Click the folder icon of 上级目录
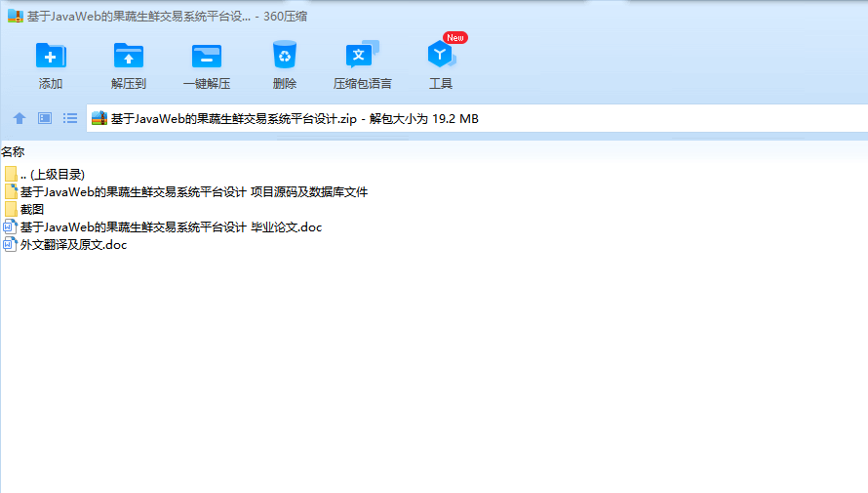Image resolution: width=868 pixels, height=493 pixels. [x=11, y=174]
